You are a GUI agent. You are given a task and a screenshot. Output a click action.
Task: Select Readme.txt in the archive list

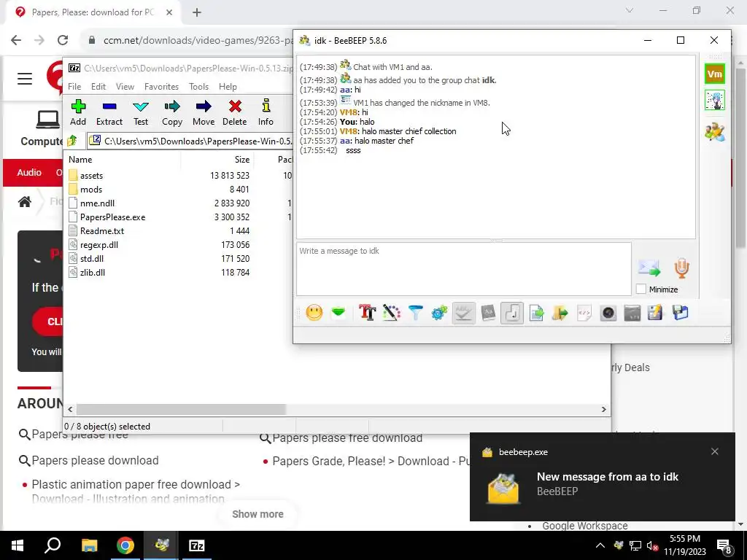point(102,230)
